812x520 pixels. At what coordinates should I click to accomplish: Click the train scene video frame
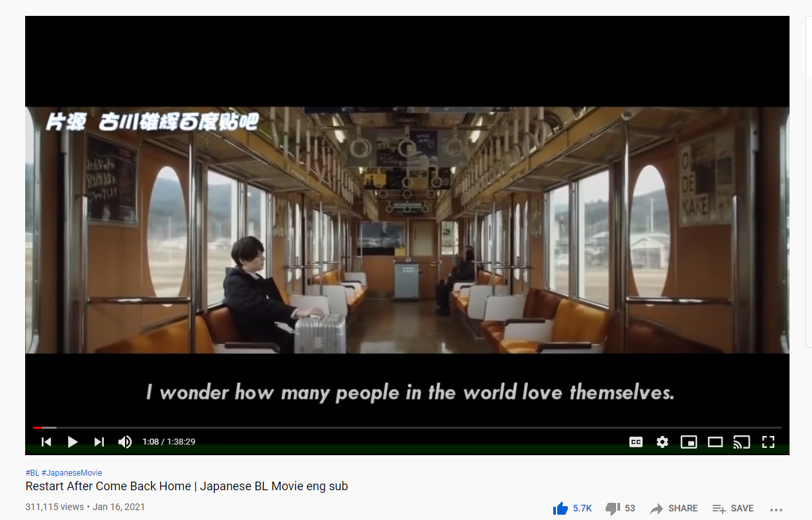point(407,230)
